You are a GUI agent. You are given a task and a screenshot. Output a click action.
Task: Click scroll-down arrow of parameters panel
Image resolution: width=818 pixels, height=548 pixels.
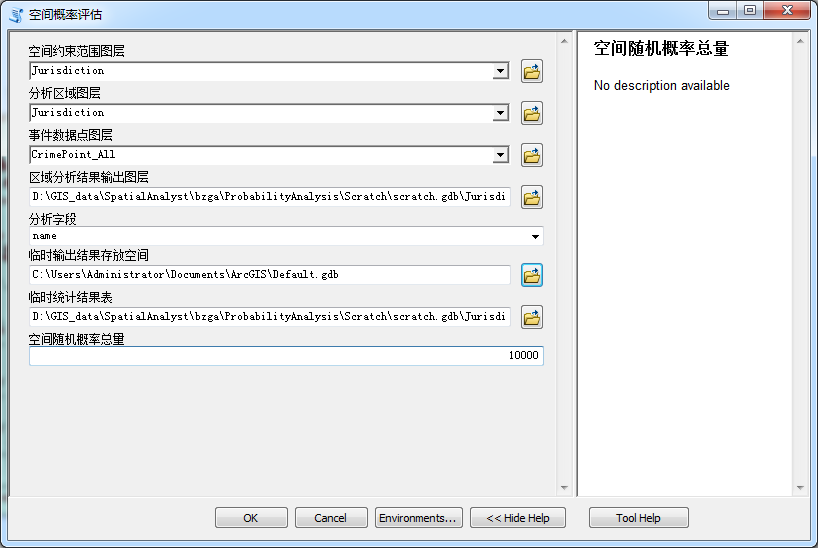pos(564,488)
